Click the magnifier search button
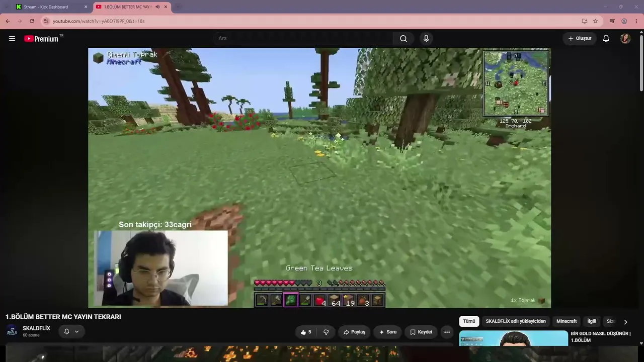The image size is (644, 362). (404, 39)
